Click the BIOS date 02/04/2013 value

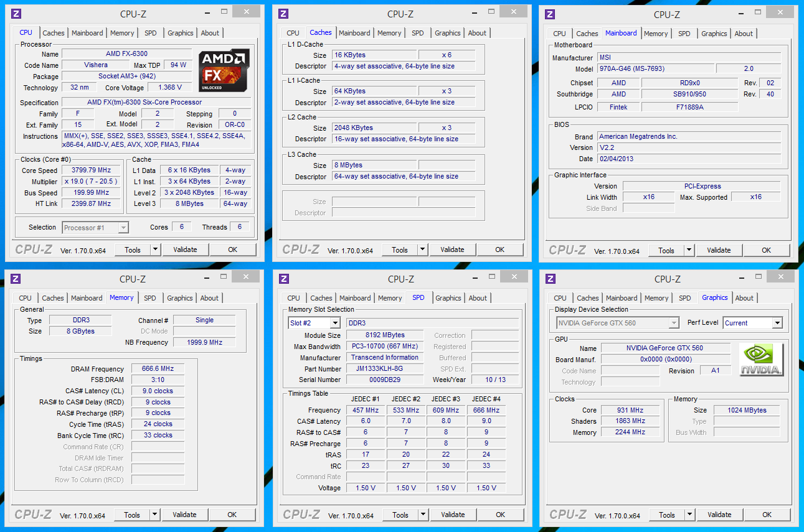click(x=688, y=159)
